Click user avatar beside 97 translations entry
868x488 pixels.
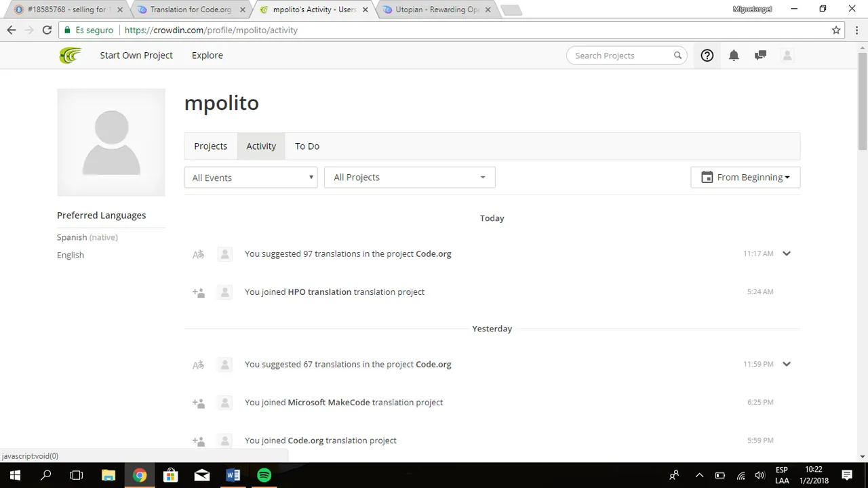pos(225,254)
